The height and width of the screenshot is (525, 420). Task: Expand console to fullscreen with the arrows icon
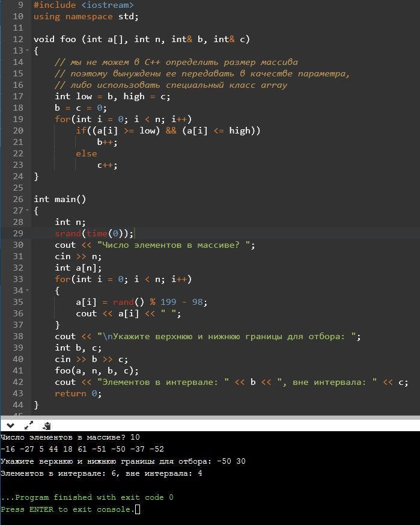pyautogui.click(x=29, y=426)
